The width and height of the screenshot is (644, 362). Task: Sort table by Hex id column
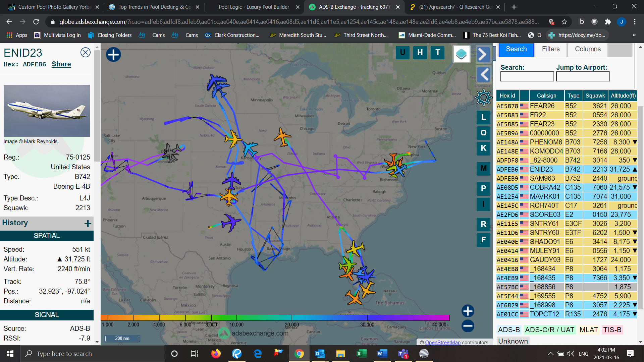coord(507,96)
